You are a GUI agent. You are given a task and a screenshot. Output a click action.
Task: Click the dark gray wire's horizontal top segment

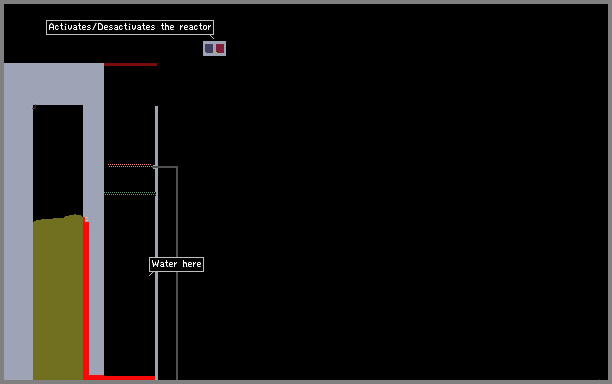(x=165, y=167)
